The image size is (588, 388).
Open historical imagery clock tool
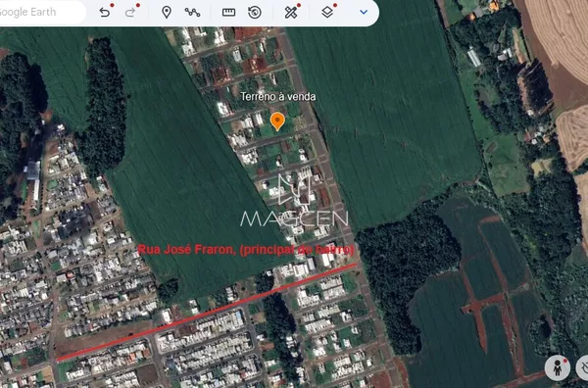tap(254, 13)
